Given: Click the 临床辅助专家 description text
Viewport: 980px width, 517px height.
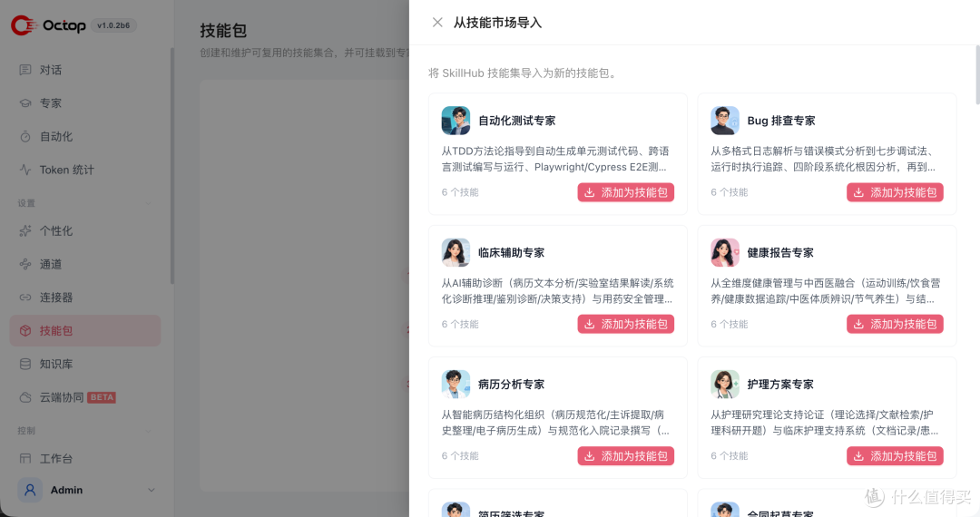Looking at the screenshot, I should tap(557, 291).
